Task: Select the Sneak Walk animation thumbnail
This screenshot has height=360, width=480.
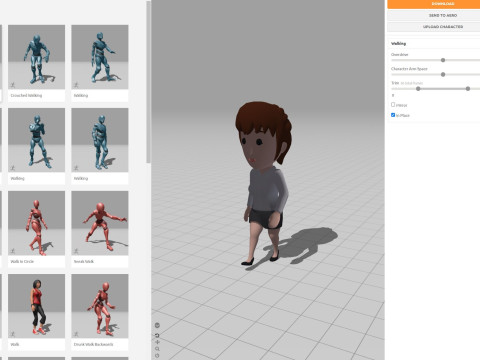Action: click(100, 223)
